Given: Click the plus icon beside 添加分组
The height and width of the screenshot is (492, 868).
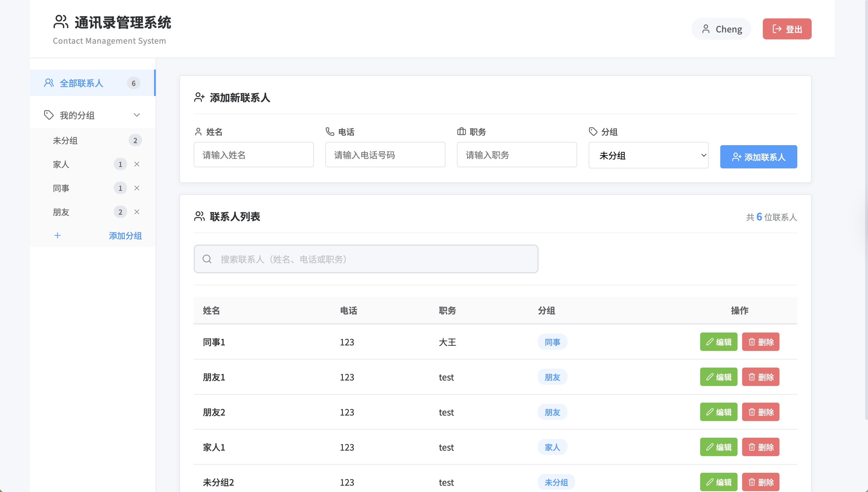Looking at the screenshot, I should pos(57,236).
